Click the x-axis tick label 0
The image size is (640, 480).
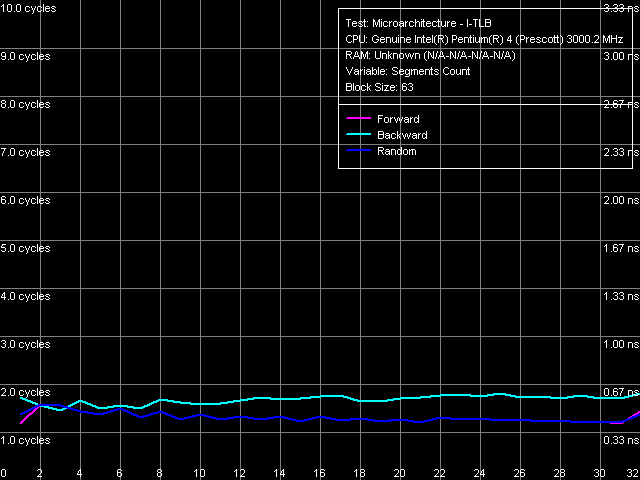(4, 473)
